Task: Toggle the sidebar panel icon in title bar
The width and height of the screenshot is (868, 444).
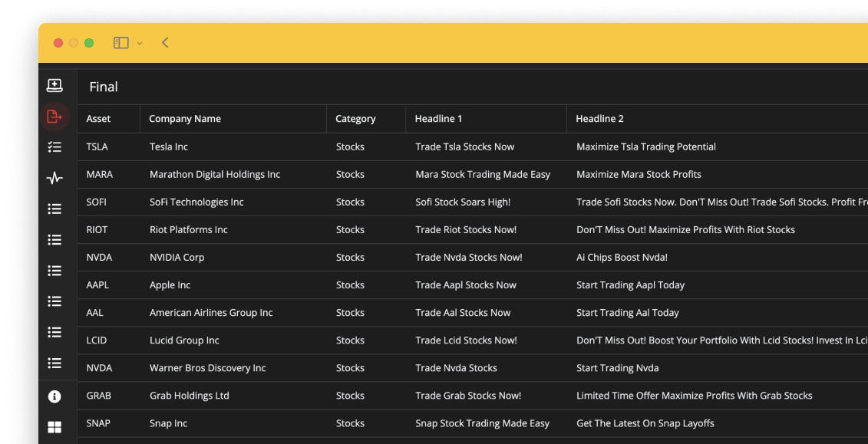Action: (x=121, y=43)
